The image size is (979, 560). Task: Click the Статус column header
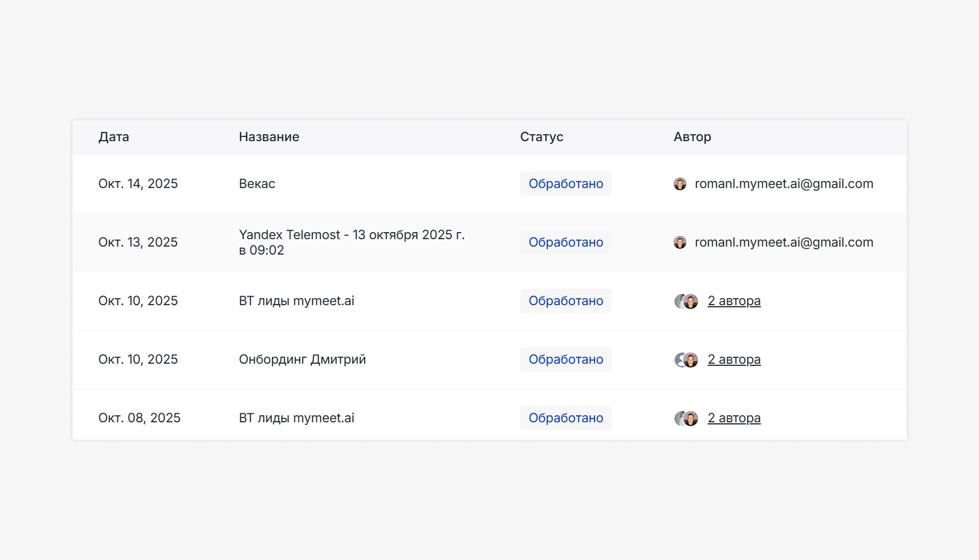[x=541, y=137]
